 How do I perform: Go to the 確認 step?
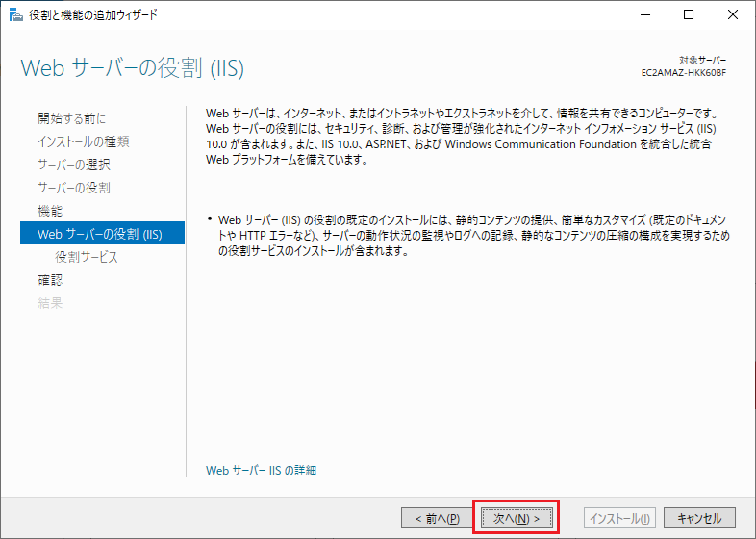point(50,280)
